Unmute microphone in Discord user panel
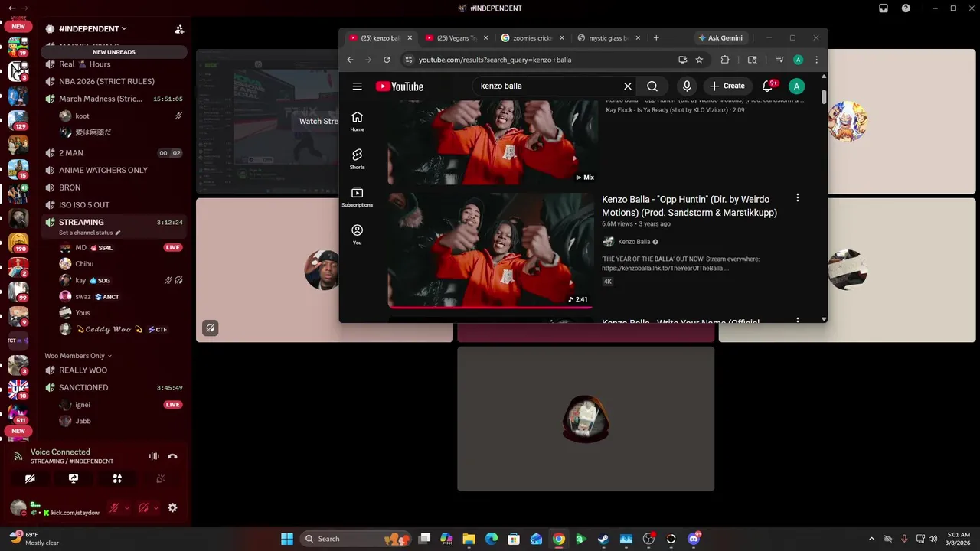 pos(114,507)
